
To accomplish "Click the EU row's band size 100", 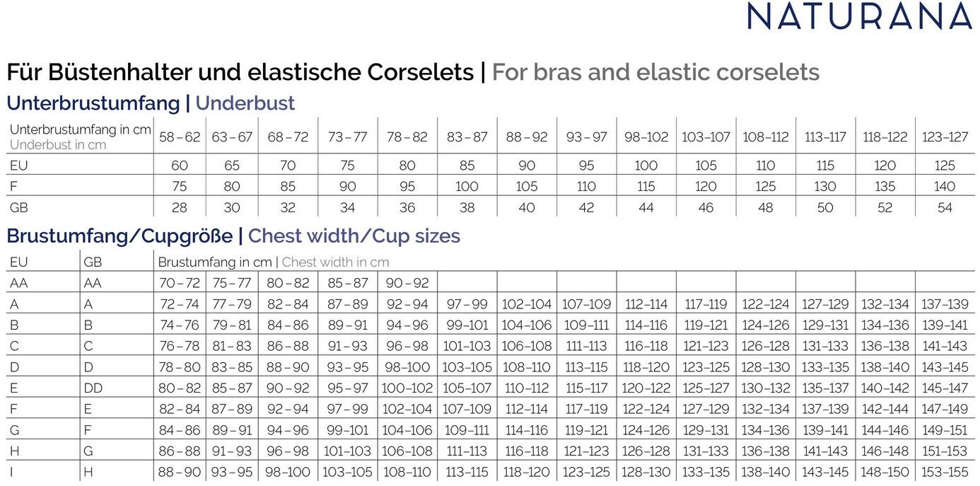I will [x=646, y=166].
